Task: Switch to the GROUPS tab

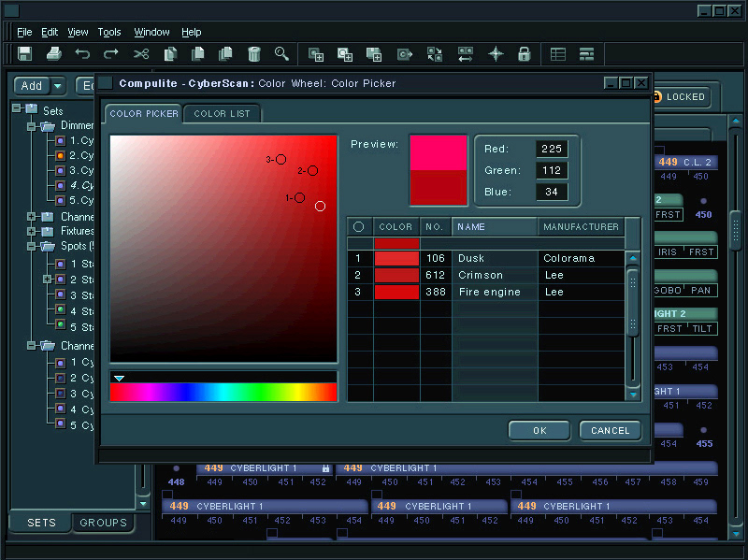Action: click(x=103, y=523)
